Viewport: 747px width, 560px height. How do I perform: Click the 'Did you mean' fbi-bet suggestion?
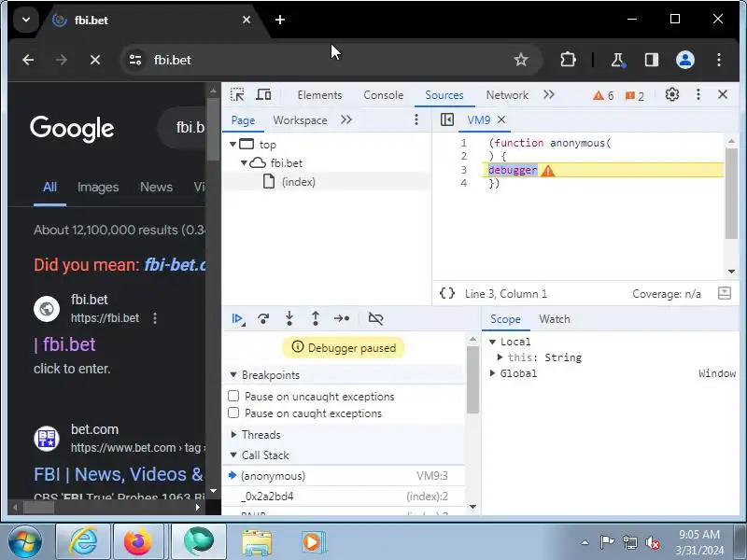point(175,264)
